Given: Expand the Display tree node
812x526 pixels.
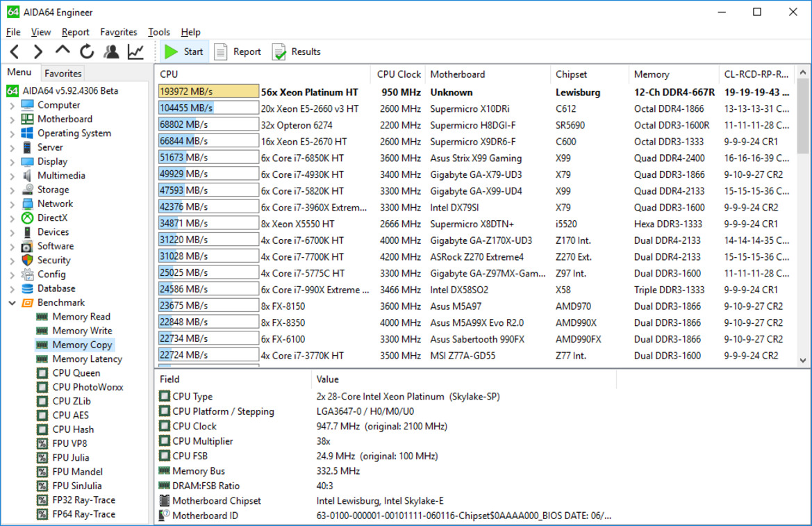Looking at the screenshot, I should tap(13, 162).
